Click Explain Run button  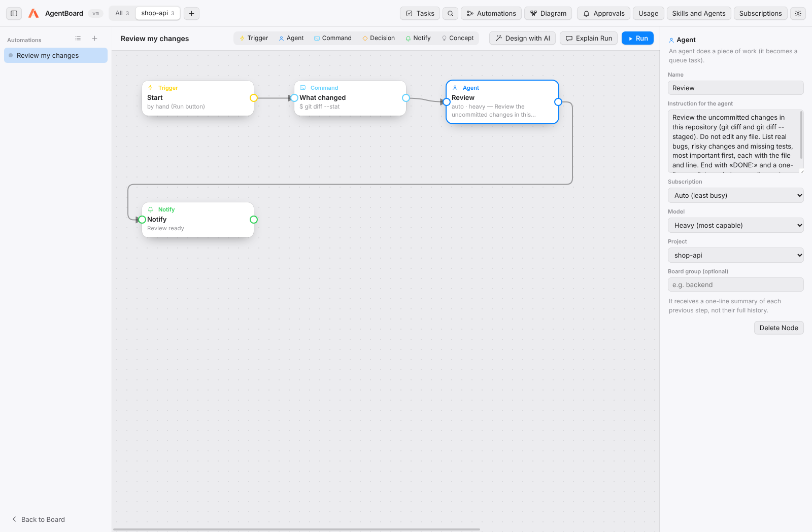tap(589, 38)
